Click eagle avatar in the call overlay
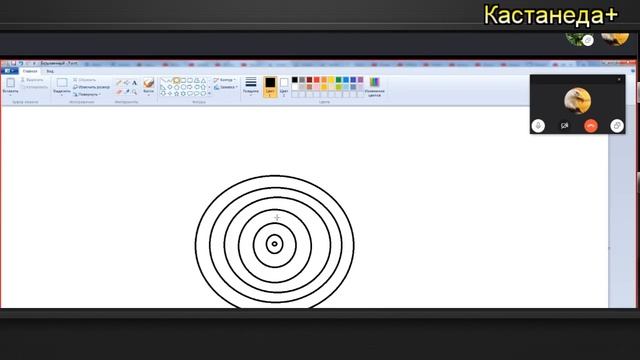The width and height of the screenshot is (640, 360). tap(578, 101)
